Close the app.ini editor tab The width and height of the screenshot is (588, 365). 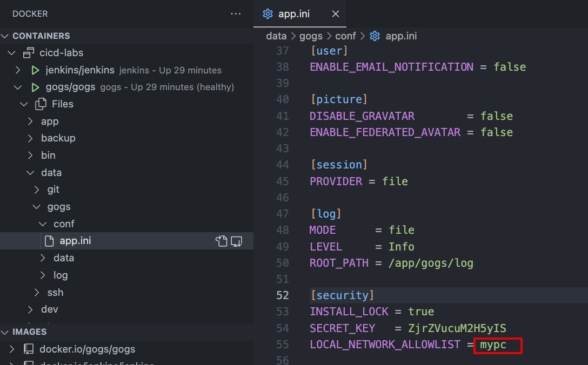click(336, 14)
